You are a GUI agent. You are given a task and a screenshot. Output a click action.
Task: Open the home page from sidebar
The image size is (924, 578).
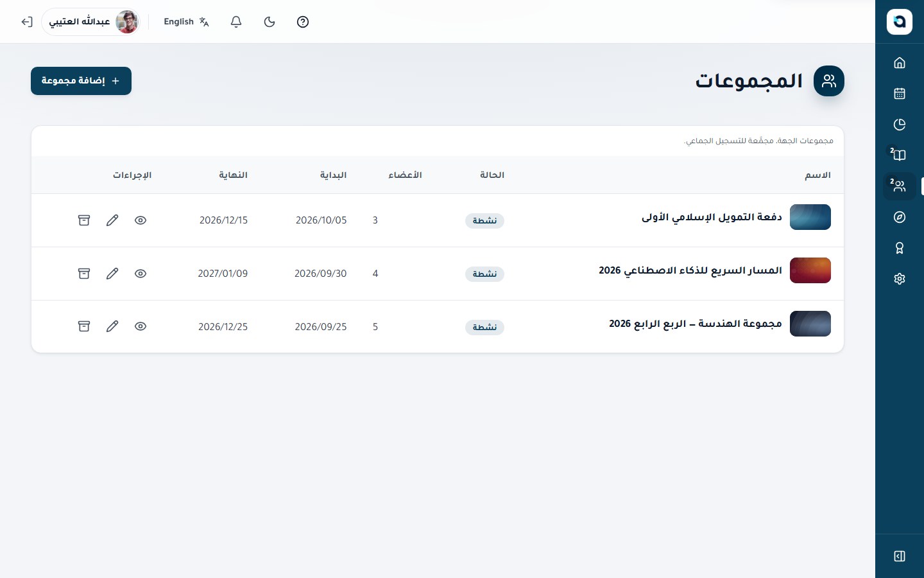pyautogui.click(x=900, y=63)
